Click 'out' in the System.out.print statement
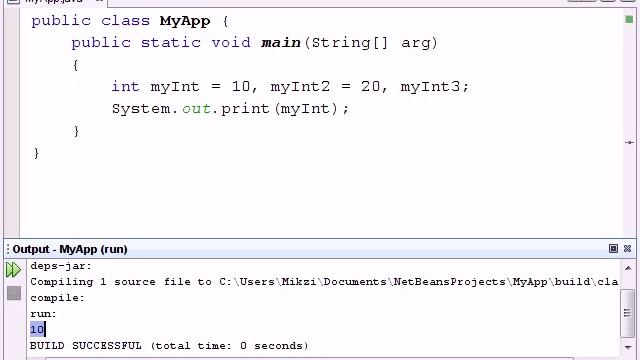The height and width of the screenshot is (360, 640). [x=196, y=109]
